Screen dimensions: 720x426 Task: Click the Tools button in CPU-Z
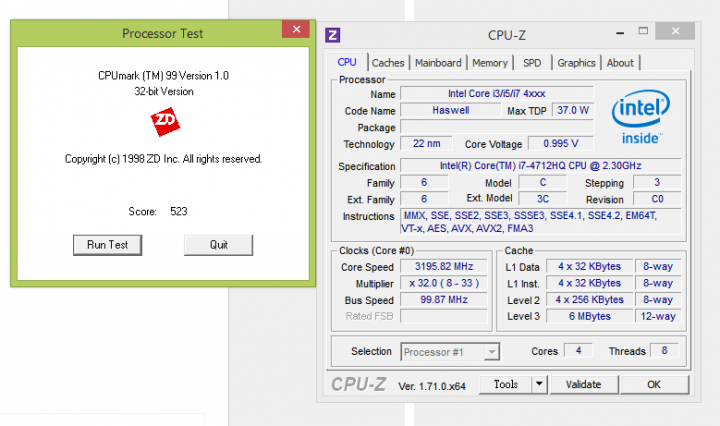click(506, 384)
